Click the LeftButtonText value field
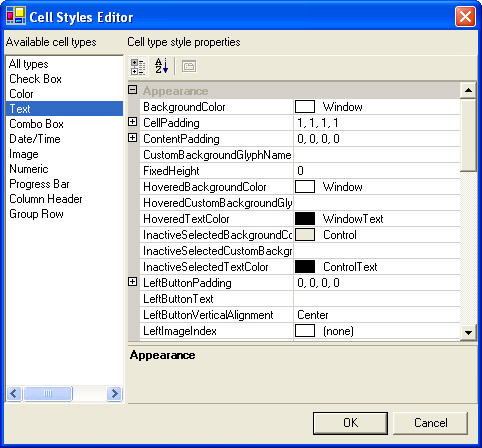The image size is (482, 448). click(x=377, y=299)
